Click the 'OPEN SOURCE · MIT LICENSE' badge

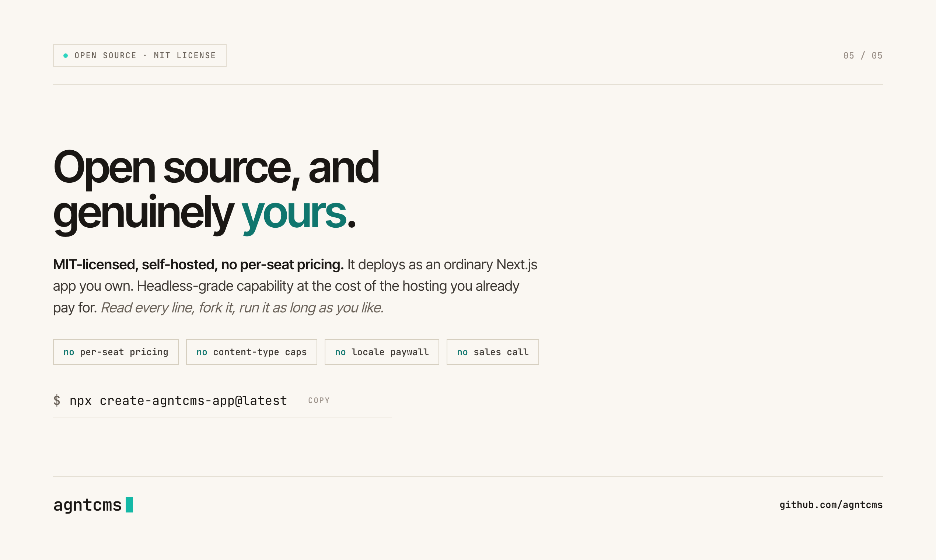click(140, 56)
